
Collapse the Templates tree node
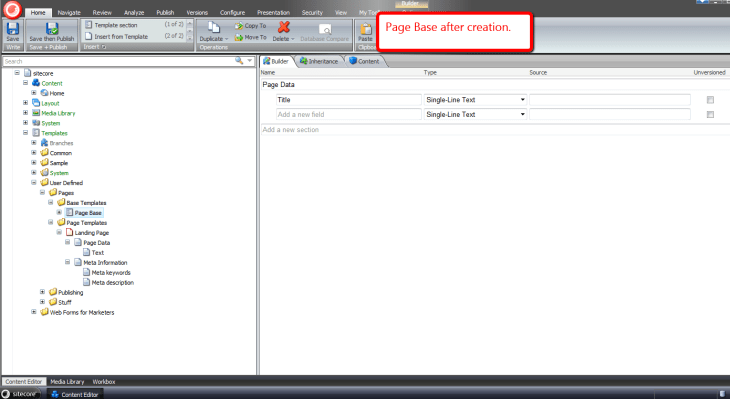[26, 133]
